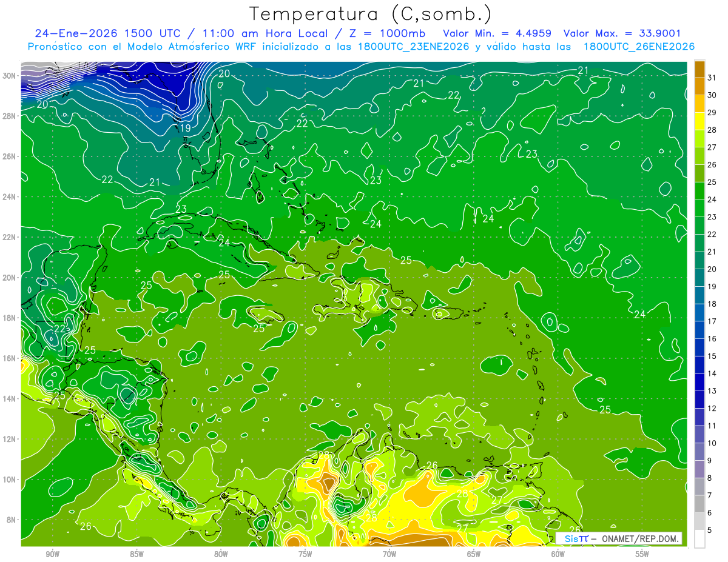The height and width of the screenshot is (562, 728).
Task: Click the colorbar legend label 18
Action: point(712,304)
